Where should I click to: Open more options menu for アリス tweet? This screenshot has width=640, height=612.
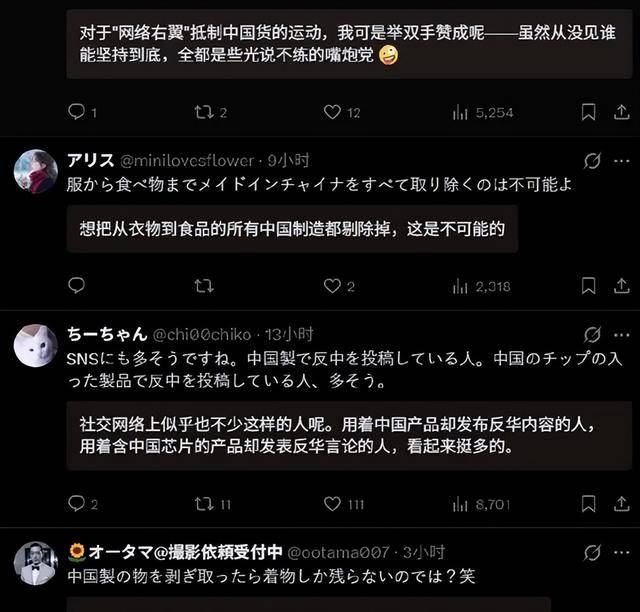coord(622,161)
